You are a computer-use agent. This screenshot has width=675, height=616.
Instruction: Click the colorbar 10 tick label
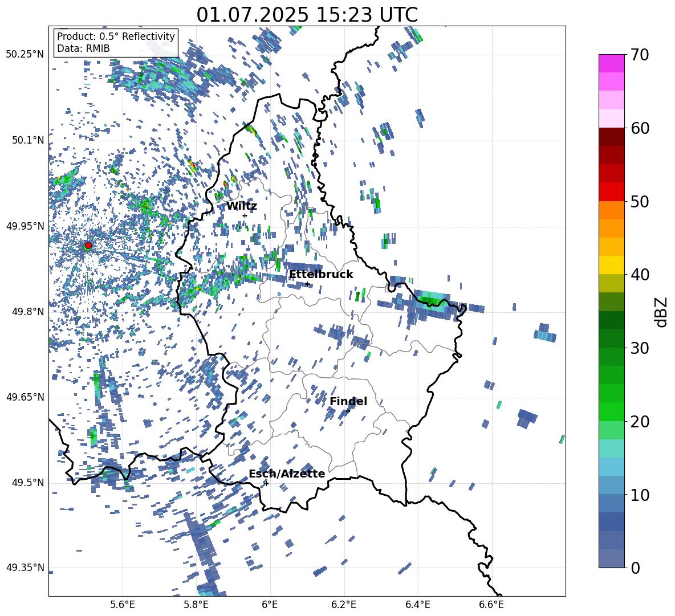640,495
